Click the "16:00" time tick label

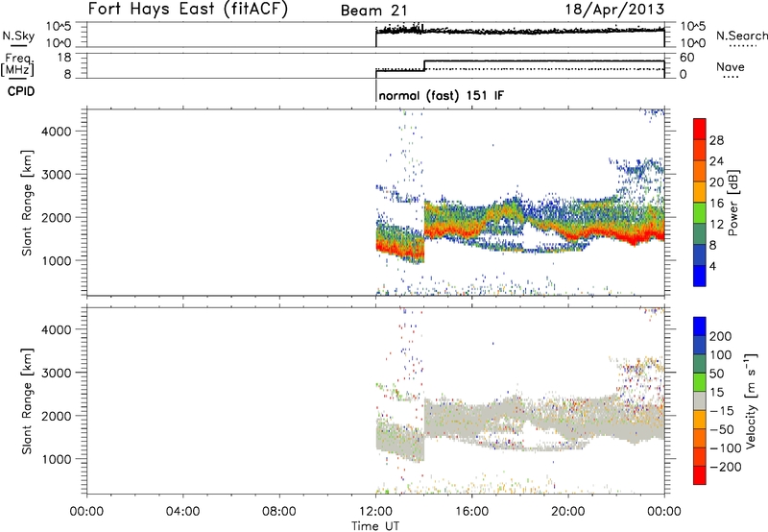[471, 512]
